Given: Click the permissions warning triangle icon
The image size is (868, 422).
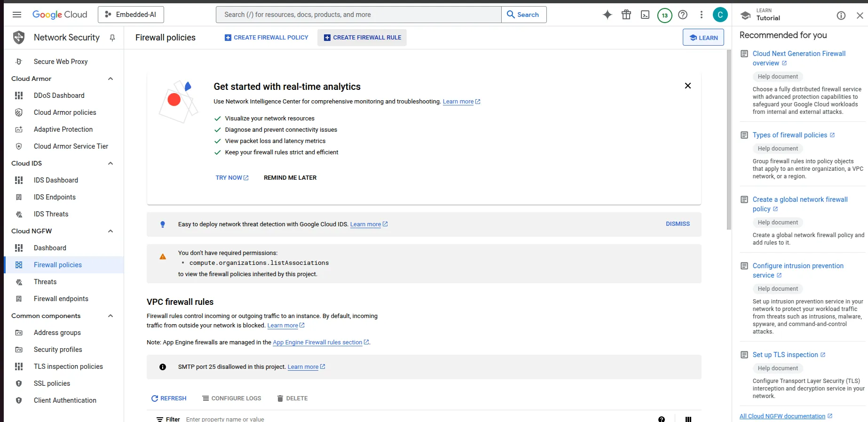Looking at the screenshot, I should coord(163,257).
